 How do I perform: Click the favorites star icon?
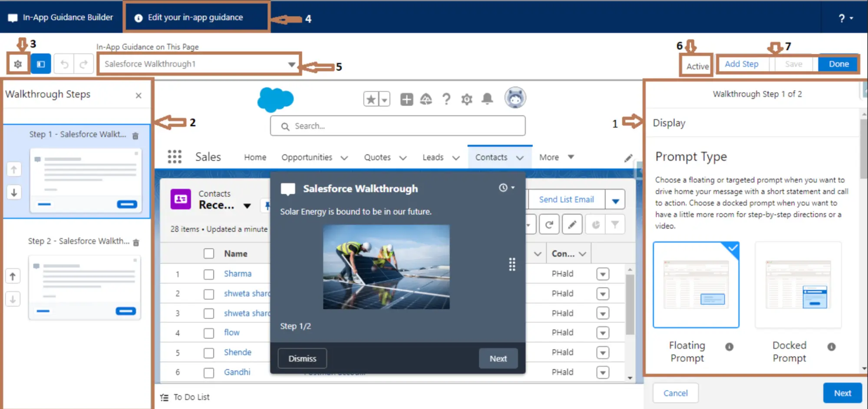pyautogui.click(x=370, y=99)
